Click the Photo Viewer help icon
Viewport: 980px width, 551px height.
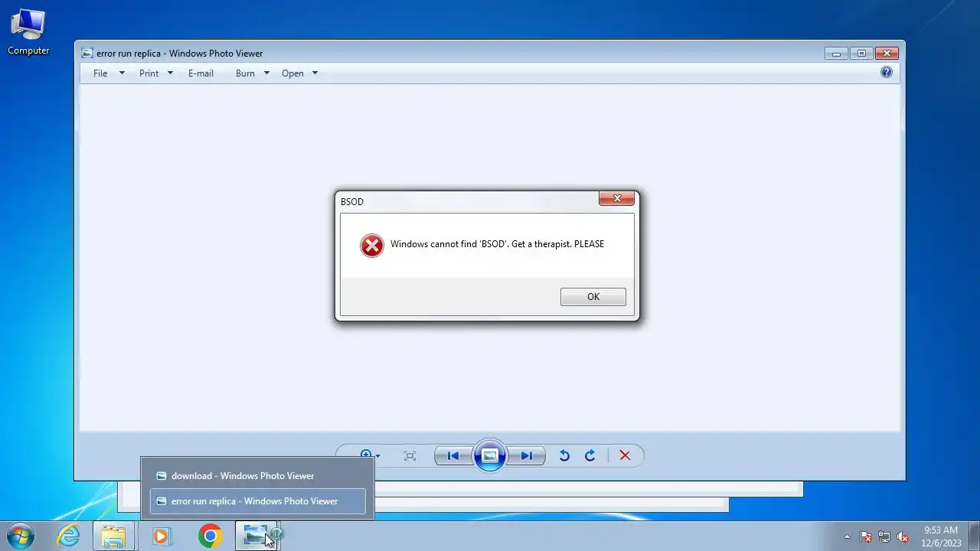point(887,72)
